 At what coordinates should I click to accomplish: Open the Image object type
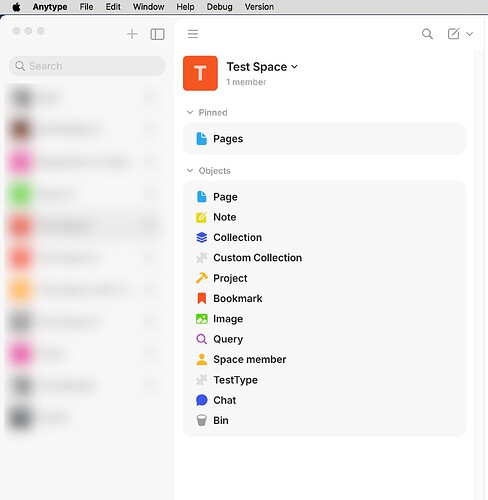click(x=324, y=319)
